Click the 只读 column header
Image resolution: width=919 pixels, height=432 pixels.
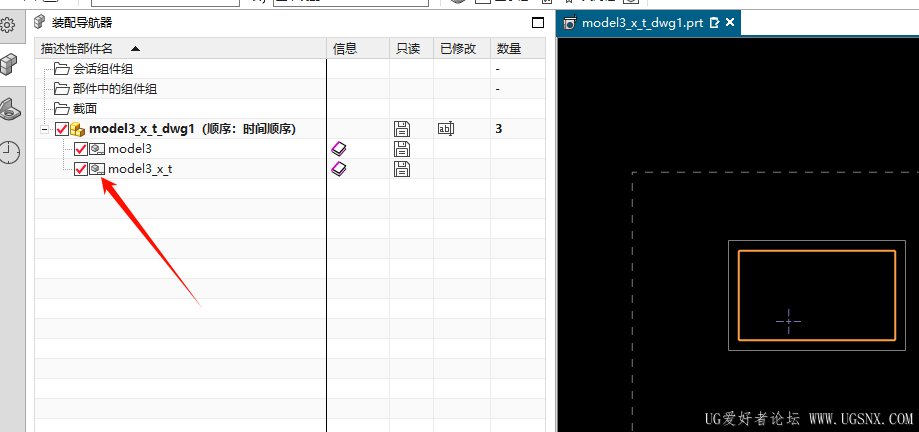pos(411,49)
